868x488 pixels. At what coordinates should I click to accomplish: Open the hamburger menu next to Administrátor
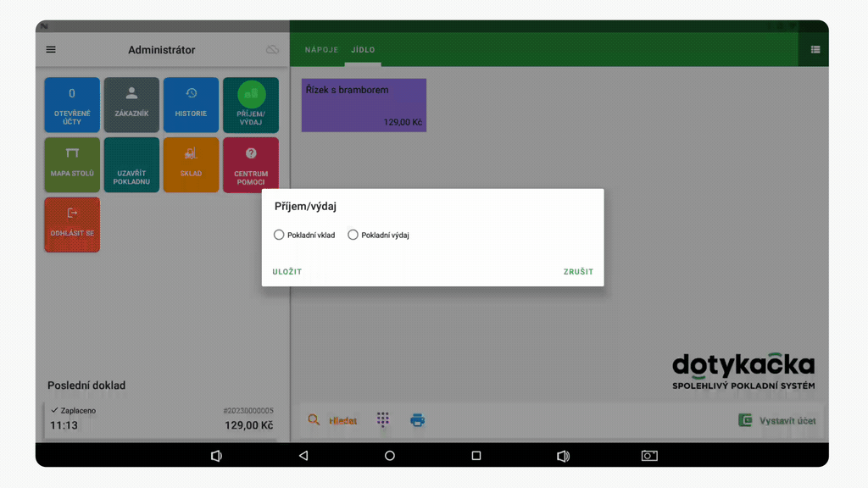tap(51, 50)
